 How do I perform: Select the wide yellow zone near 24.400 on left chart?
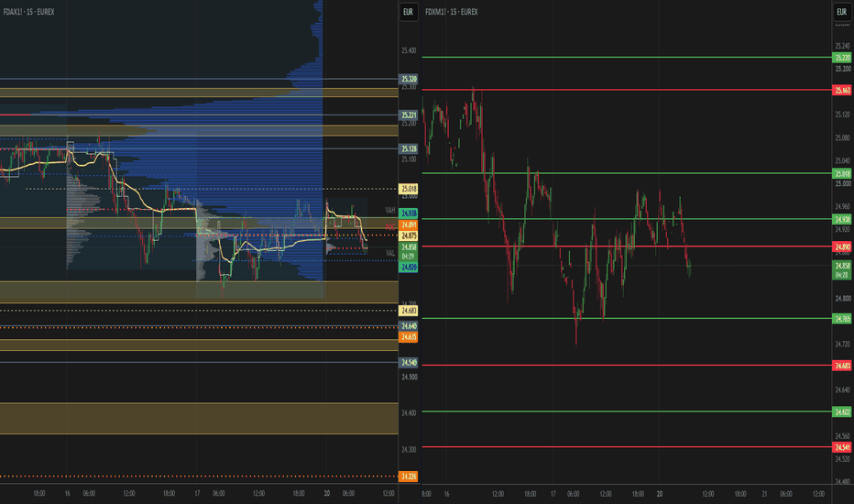click(x=199, y=419)
